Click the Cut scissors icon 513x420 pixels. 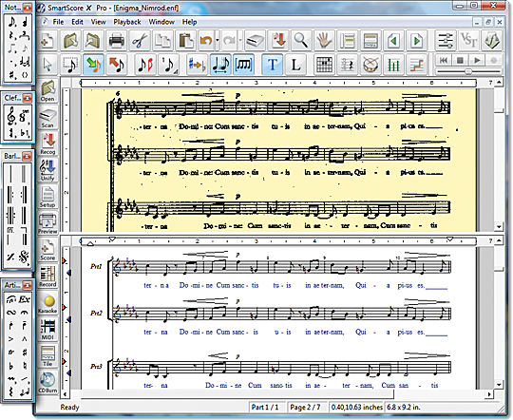[140, 41]
